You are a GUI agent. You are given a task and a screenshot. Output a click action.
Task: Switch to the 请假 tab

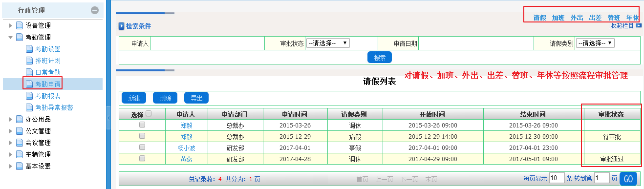(x=539, y=18)
